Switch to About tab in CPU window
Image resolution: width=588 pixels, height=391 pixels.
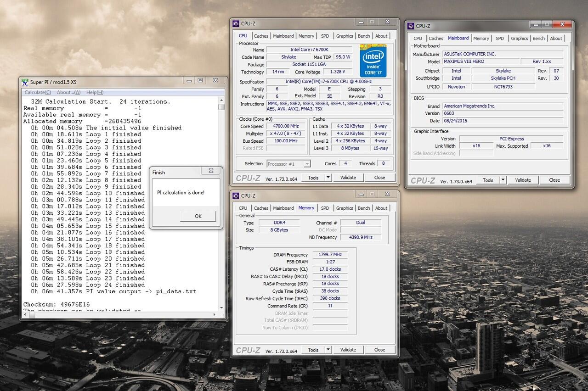click(x=381, y=36)
